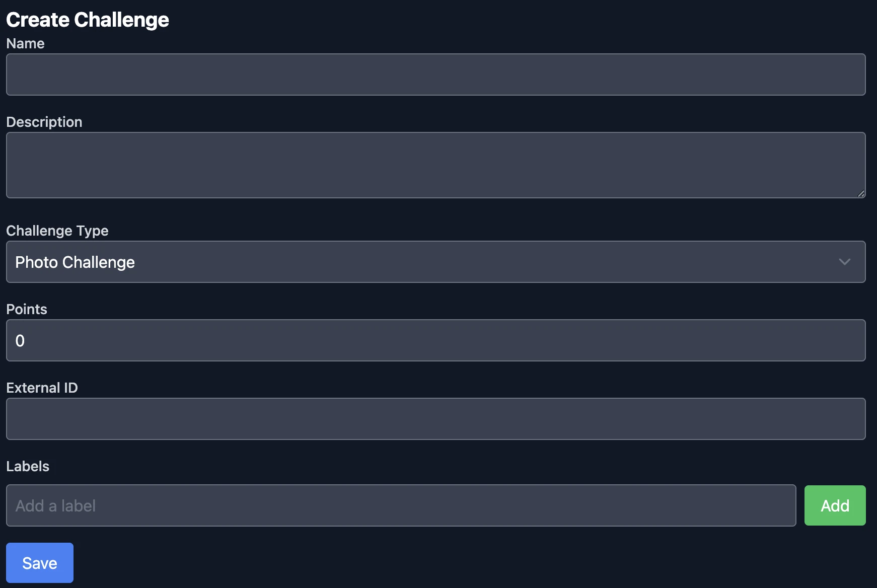Screen dimensions: 877x588
Task: Select the Points value field
Action: (436, 340)
